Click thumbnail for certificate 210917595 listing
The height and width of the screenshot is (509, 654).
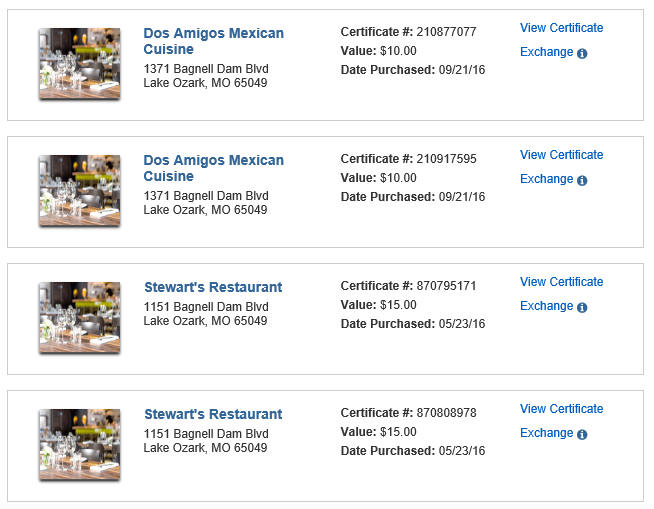[x=80, y=191]
